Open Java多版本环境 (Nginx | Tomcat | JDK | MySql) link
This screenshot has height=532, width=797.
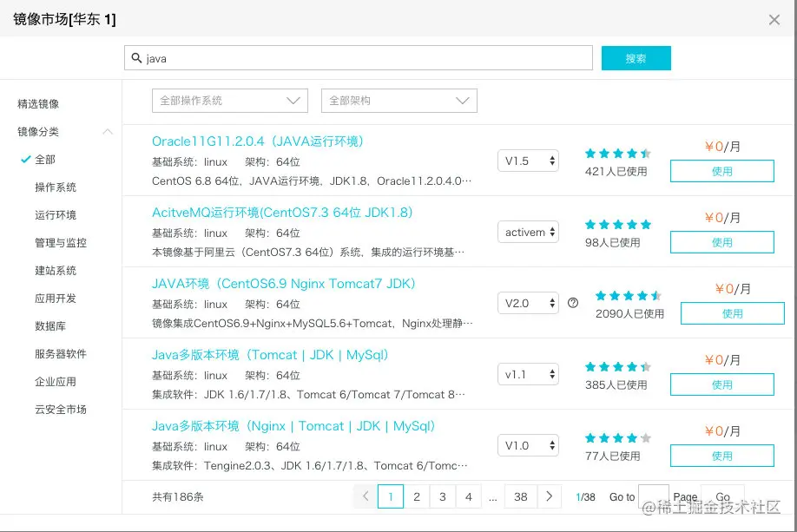(x=293, y=426)
